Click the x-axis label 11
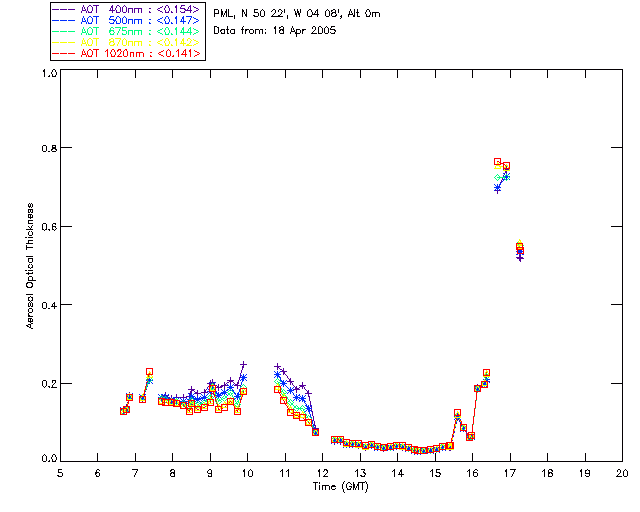640x512 pixels. (285, 473)
